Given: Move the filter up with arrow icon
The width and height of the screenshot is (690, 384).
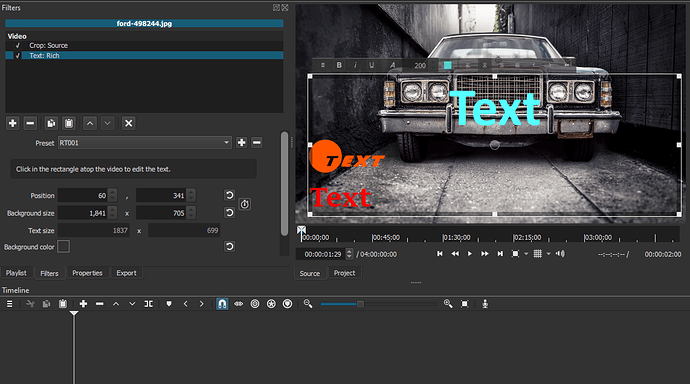Looking at the screenshot, I should pyautogui.click(x=90, y=124).
